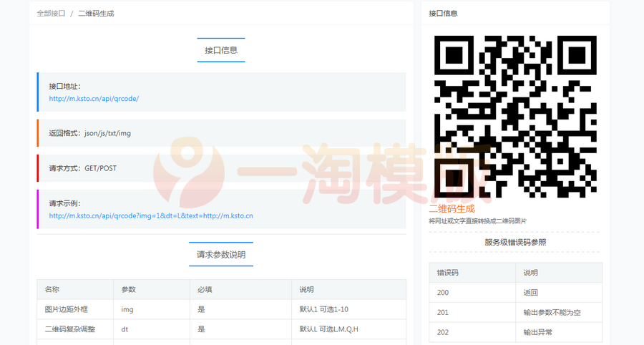
Task: Select the 请求示例： label
Action: click(x=64, y=203)
